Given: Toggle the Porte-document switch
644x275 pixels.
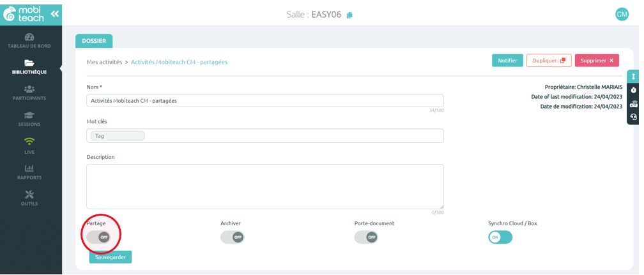Looking at the screenshot, I should tap(366, 237).
